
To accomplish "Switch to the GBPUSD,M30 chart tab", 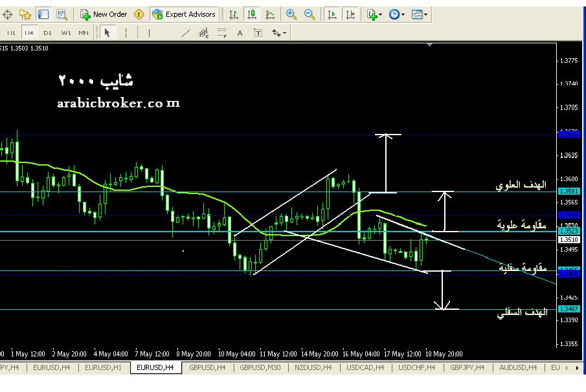I will [x=260, y=367].
